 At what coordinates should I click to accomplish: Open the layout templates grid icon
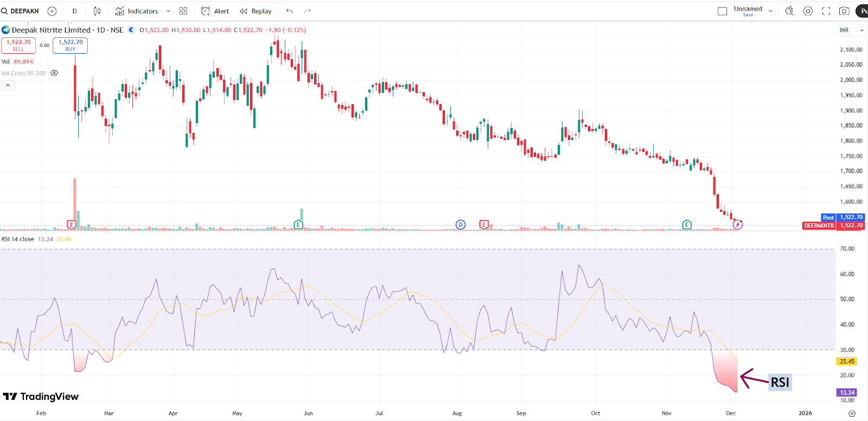183,11
